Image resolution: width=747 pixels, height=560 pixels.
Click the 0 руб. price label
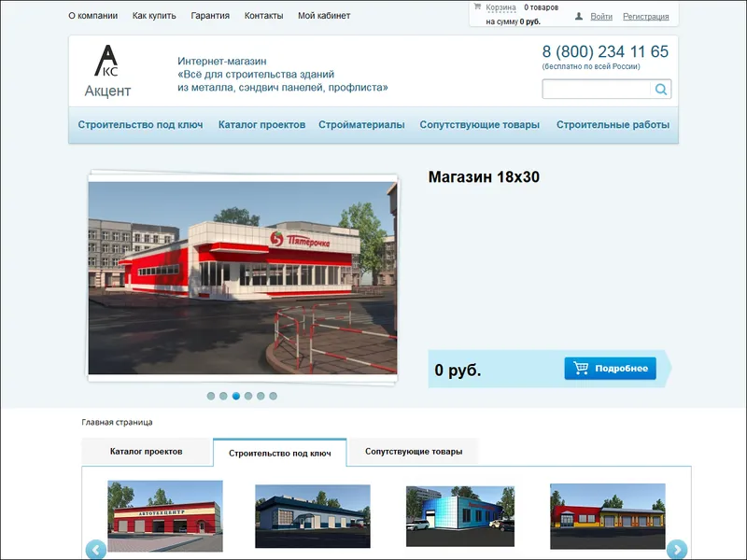pyautogui.click(x=458, y=370)
